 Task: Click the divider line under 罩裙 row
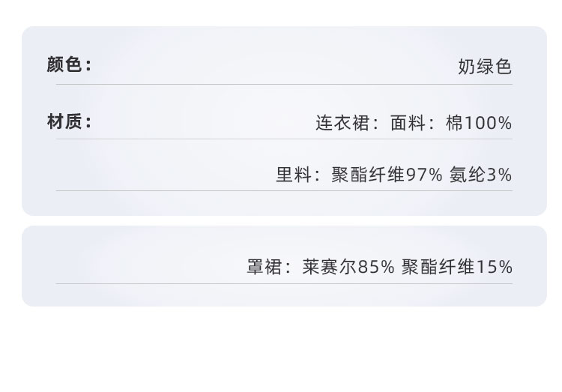(284, 283)
